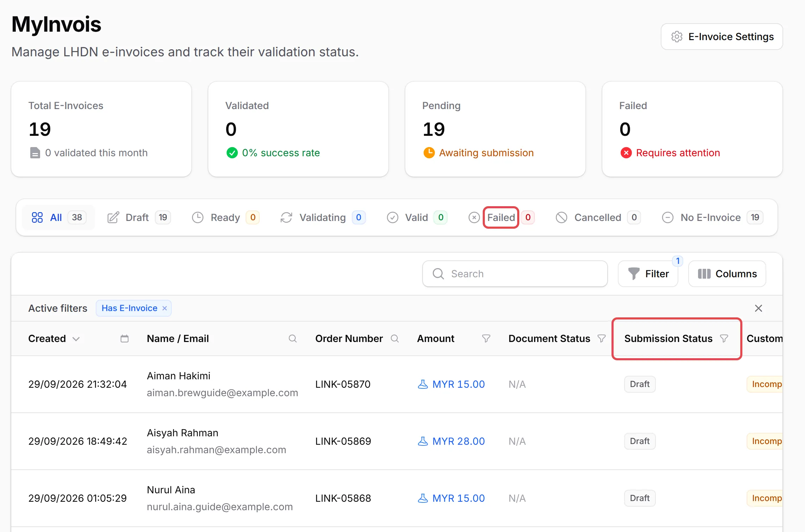Click the Draft tab pencil icon
805x532 pixels.
(x=113, y=217)
